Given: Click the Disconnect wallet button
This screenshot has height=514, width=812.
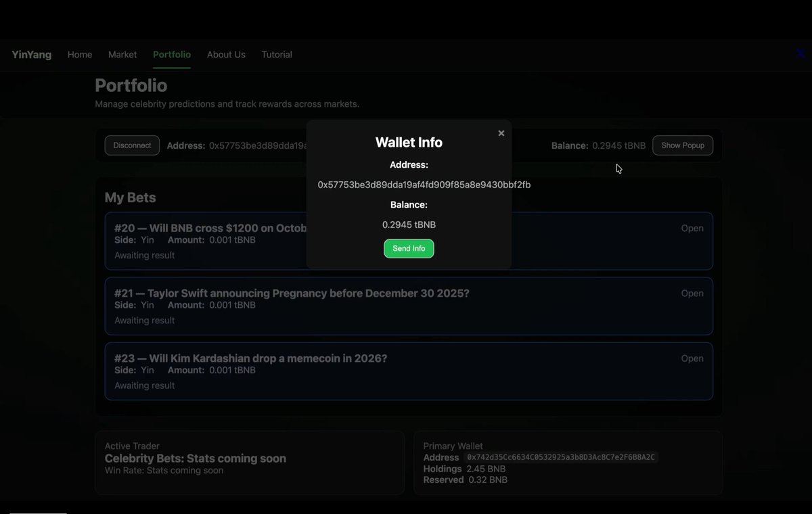Looking at the screenshot, I should click(132, 145).
